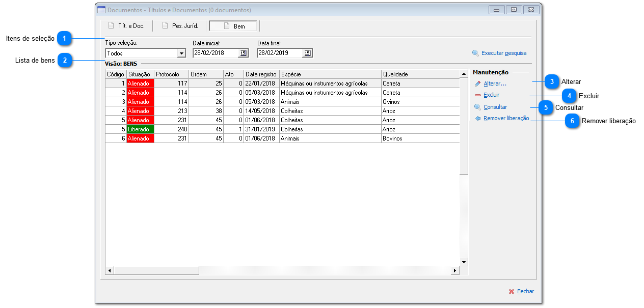644x308 pixels.
Task: Click Animais cell in Bovinos row
Action: [330, 138]
